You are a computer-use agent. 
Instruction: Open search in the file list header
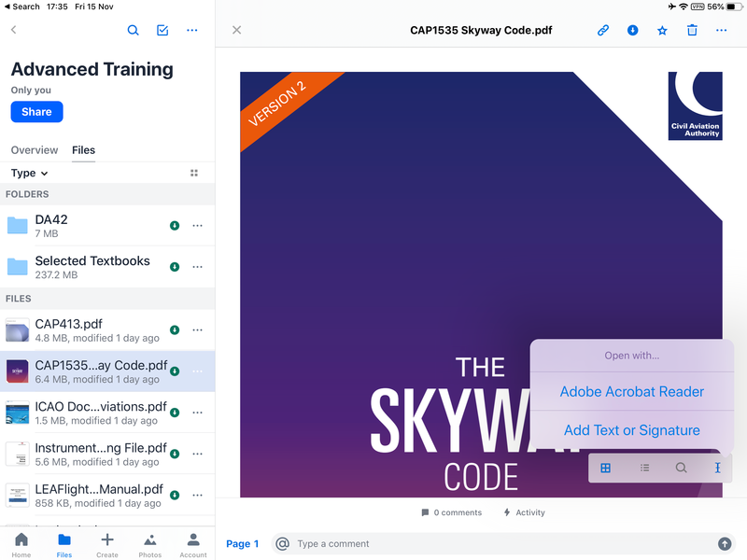pyautogui.click(x=133, y=31)
